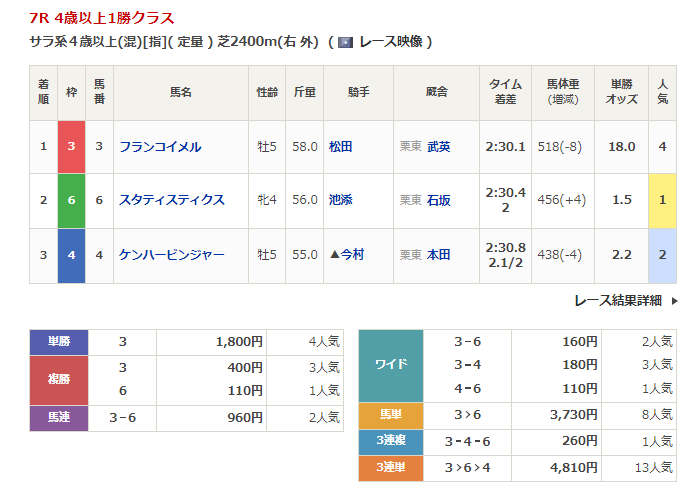This screenshot has width=698, height=491.
Task: Select the 単勝 payout label
Action: [59, 342]
